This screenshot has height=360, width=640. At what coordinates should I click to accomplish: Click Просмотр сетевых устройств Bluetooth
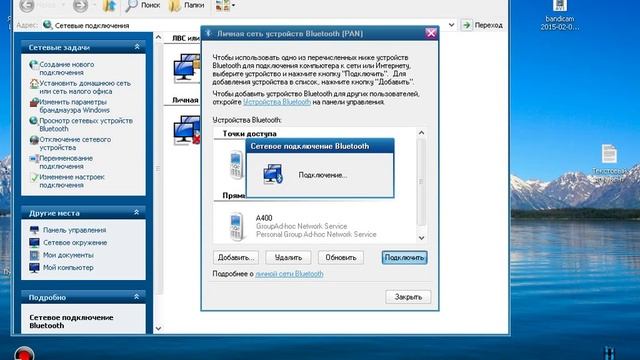coord(86,124)
